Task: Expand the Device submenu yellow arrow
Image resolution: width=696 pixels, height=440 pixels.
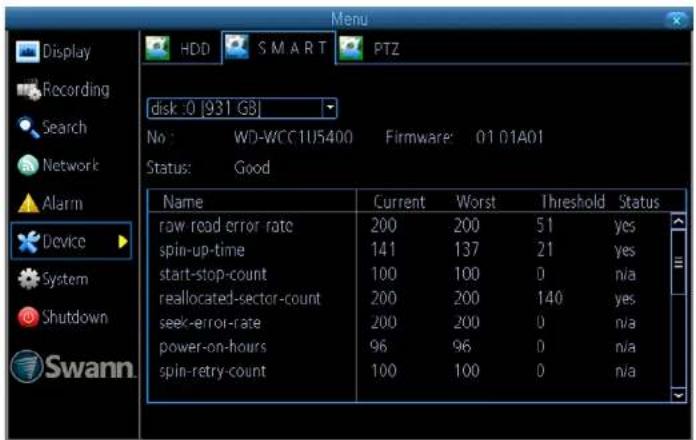Action: click(123, 242)
